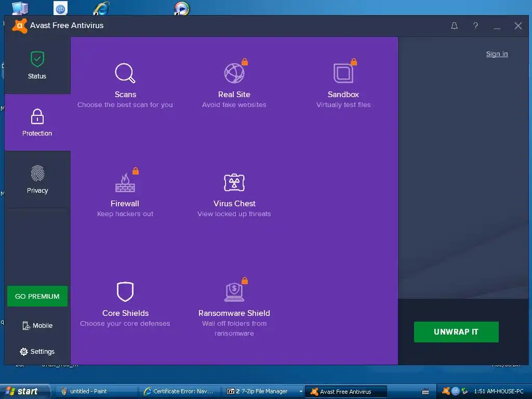Click the Avast logo in title bar
Screen dimensions: 532x399
19,26
